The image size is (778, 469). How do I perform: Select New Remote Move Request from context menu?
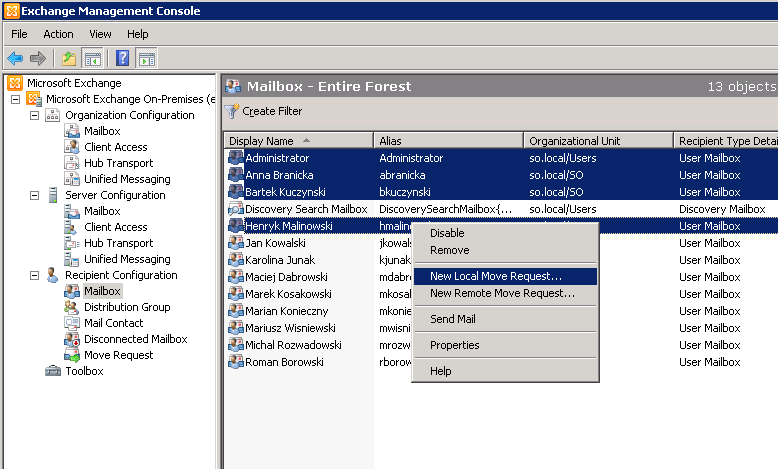click(x=505, y=293)
